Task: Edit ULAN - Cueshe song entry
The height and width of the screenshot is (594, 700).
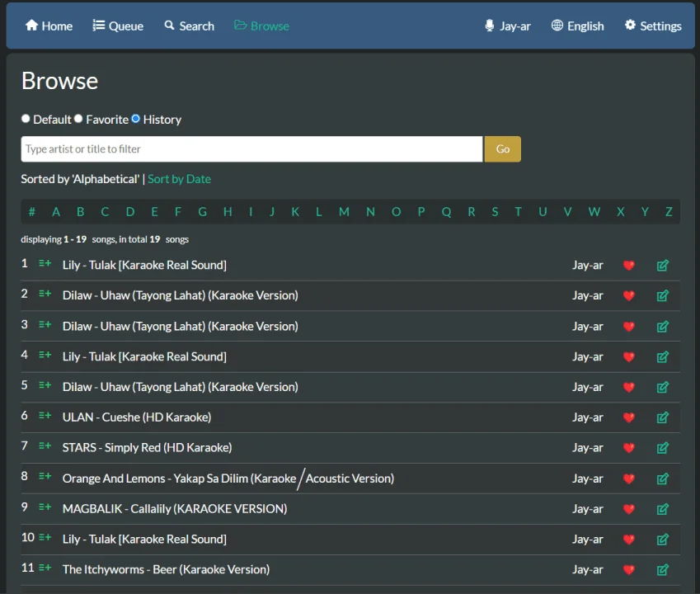Action: point(663,417)
